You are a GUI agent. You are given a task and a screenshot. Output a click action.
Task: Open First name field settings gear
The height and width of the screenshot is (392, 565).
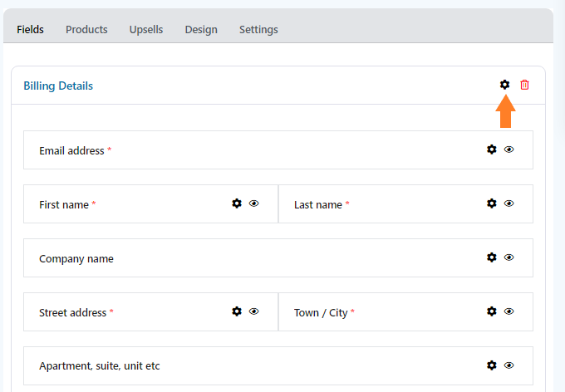(236, 203)
